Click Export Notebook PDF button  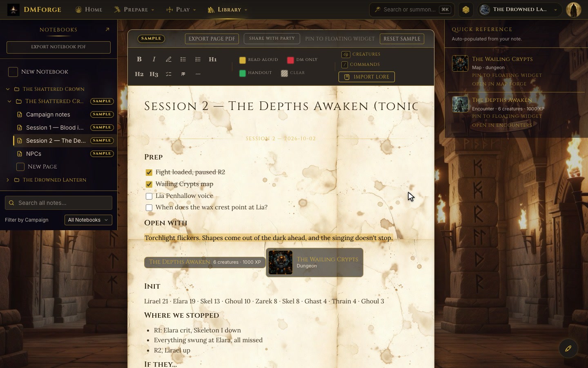click(x=58, y=47)
